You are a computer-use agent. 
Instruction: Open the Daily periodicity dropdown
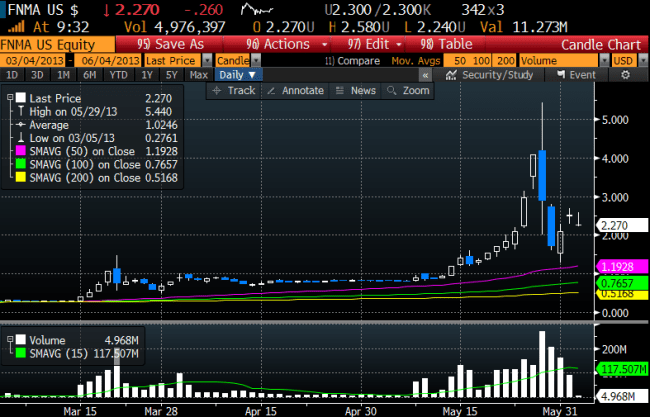pos(239,75)
